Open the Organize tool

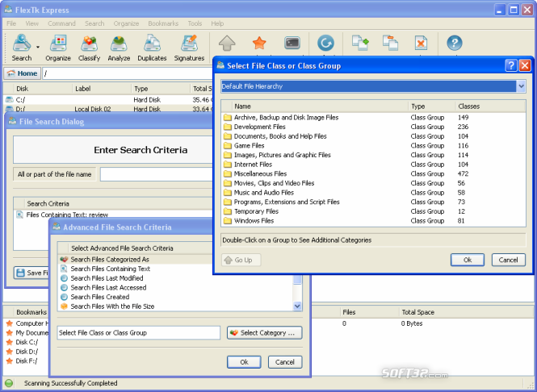coord(58,48)
